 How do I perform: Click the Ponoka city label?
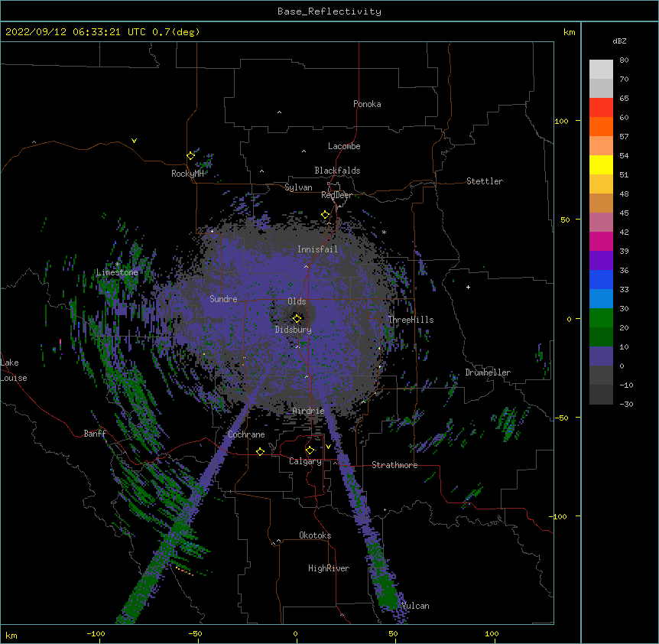(x=367, y=104)
